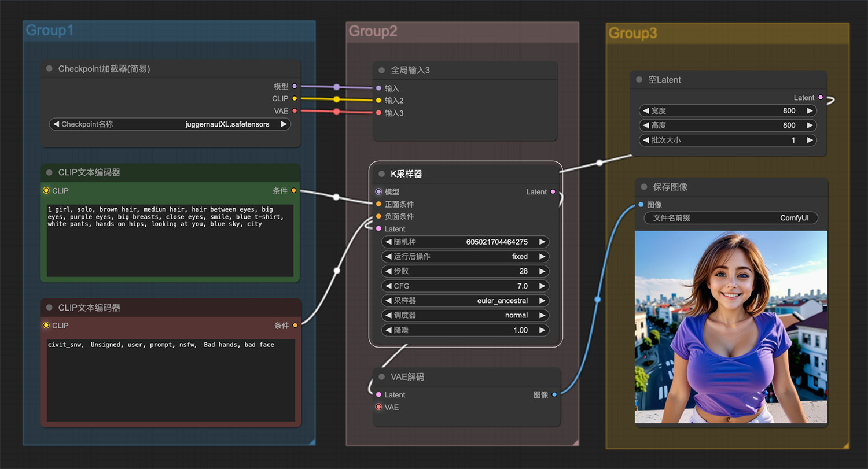The width and height of the screenshot is (868, 469).
Task: Click the 负面条件 input port on K采样器
Action: click(x=378, y=216)
